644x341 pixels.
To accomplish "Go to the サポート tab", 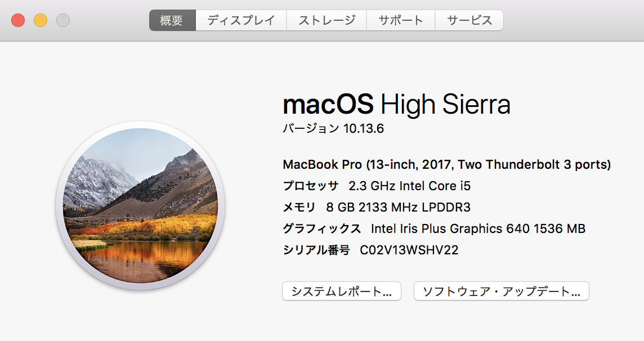I will click(x=400, y=20).
